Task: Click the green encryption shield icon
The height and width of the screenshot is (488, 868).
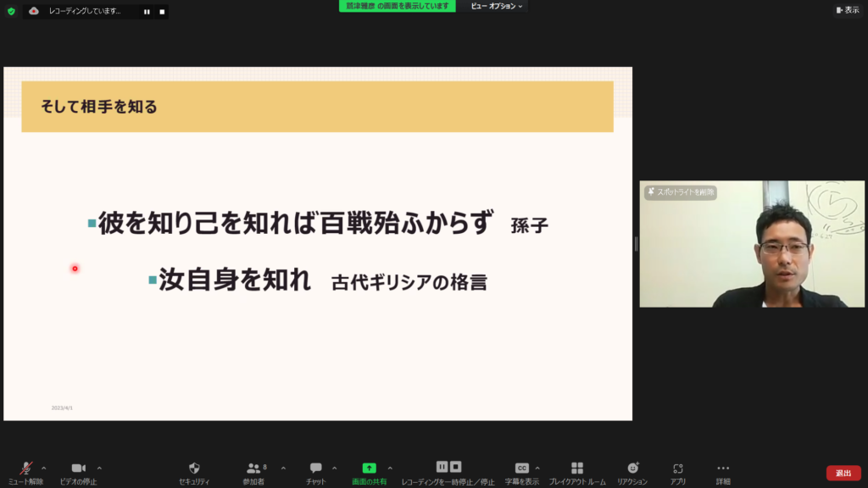Action: pos(11,11)
